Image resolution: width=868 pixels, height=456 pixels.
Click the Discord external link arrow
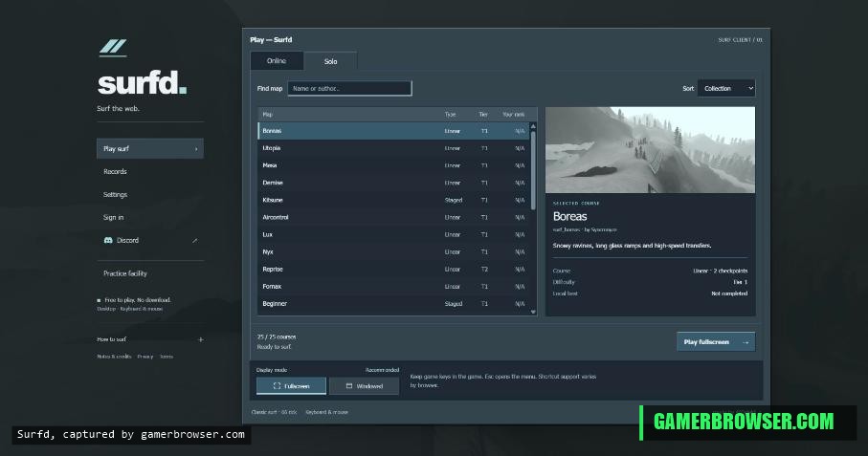pos(195,241)
